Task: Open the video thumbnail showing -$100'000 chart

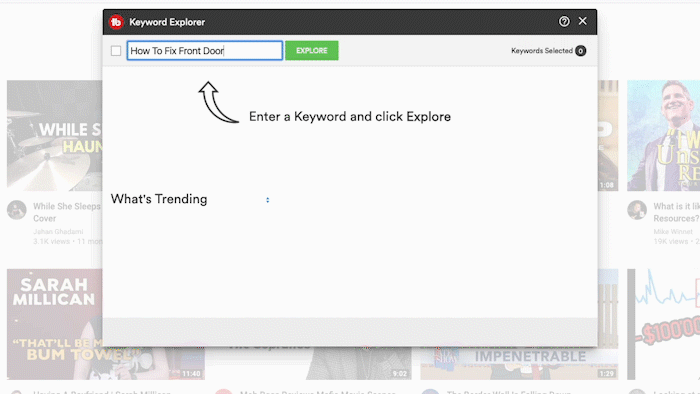Action: [663, 324]
